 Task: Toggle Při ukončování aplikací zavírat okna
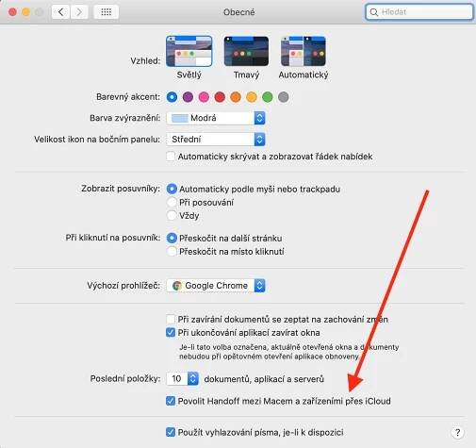point(171,332)
